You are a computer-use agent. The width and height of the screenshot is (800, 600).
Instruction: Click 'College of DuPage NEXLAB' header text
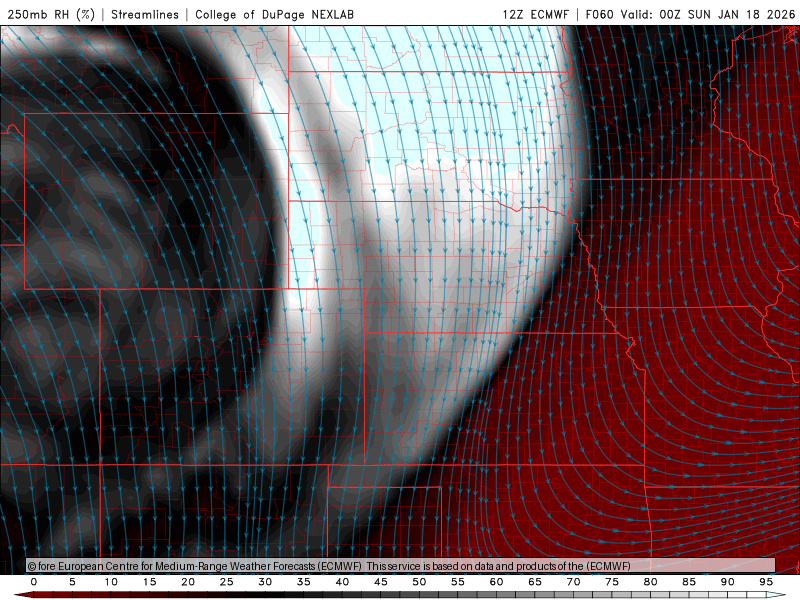pyautogui.click(x=274, y=14)
